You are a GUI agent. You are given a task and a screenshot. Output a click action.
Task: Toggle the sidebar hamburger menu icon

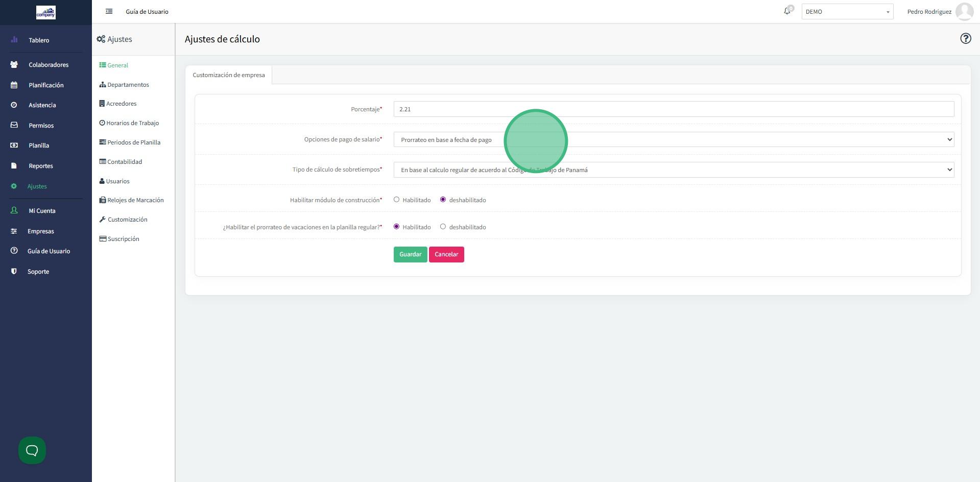click(x=109, y=11)
